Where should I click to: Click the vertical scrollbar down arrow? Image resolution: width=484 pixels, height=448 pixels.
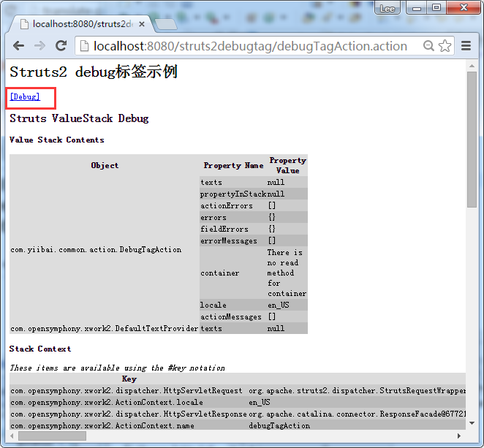click(x=472, y=424)
